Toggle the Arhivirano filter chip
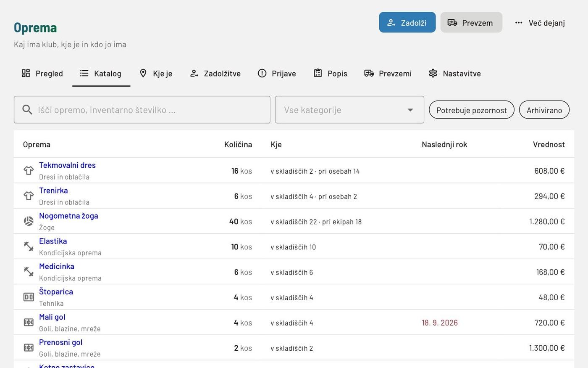588x368 pixels. click(544, 110)
